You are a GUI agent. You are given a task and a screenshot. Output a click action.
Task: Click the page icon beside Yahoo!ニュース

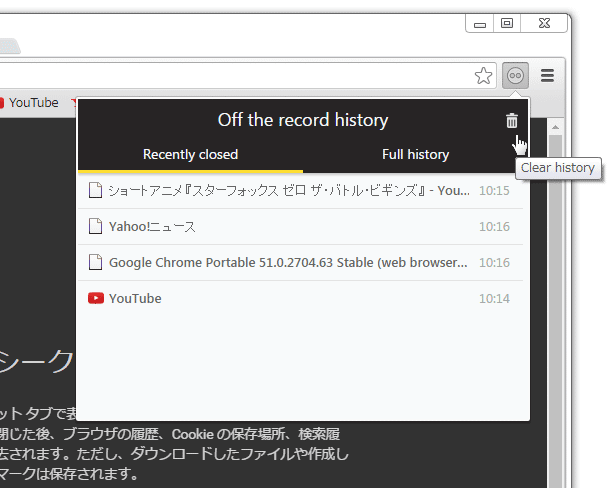pos(95,226)
